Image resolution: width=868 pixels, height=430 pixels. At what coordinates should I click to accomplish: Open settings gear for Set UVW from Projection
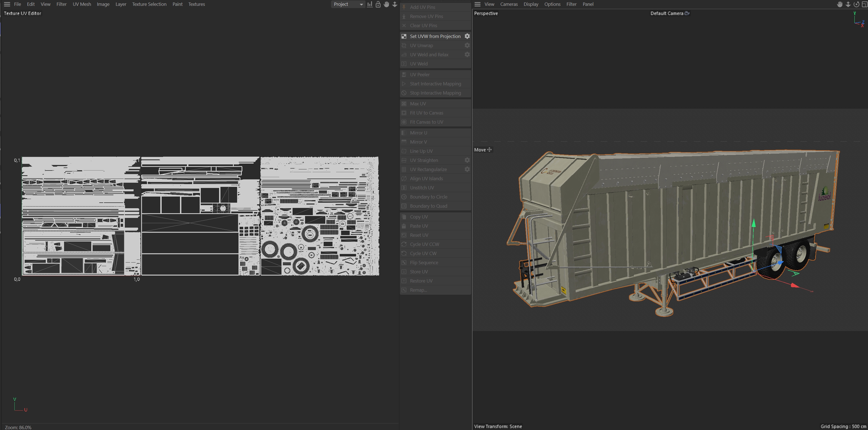[467, 36]
